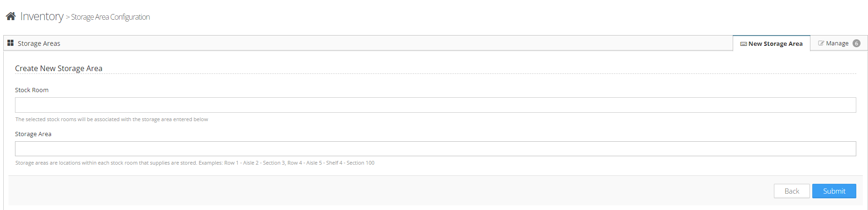Click the Storage Areas panel title

[39, 43]
